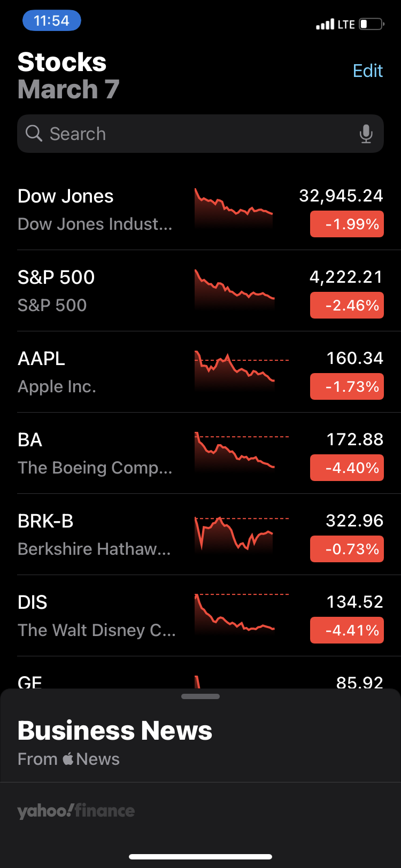Open the Berkshire Hathaway sparkline chart
The image size is (401, 868).
(x=234, y=534)
